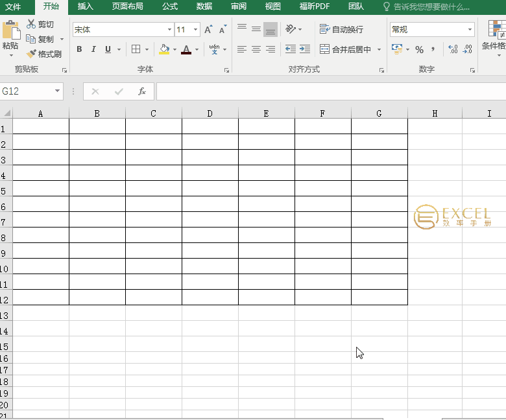Click inside the formula bar
The height and width of the screenshot is (420, 506).
[331, 91]
